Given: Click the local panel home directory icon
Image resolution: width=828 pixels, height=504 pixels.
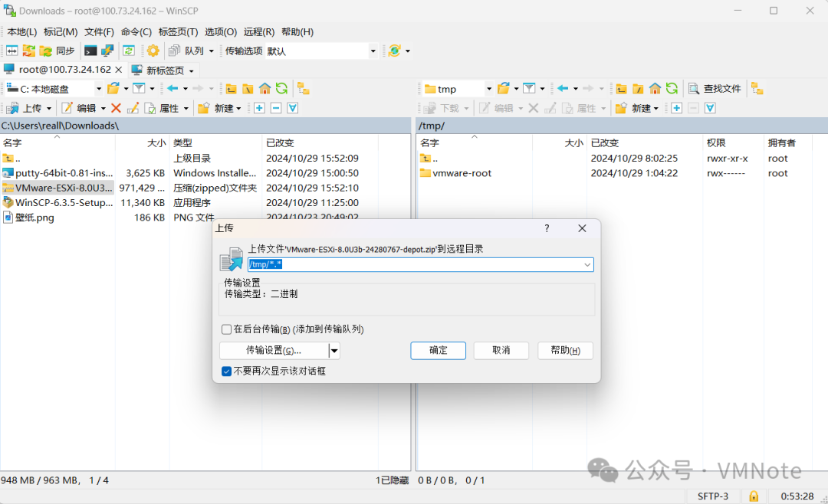Looking at the screenshot, I should pos(264,89).
